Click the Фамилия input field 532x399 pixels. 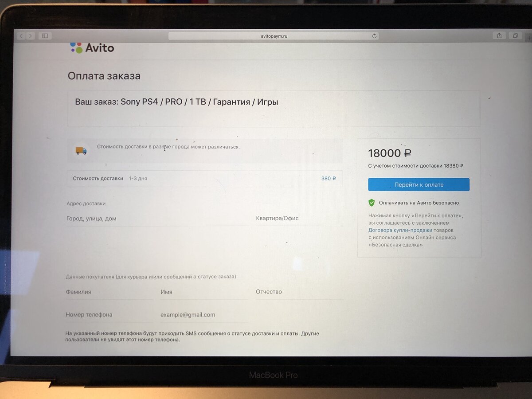coord(110,292)
